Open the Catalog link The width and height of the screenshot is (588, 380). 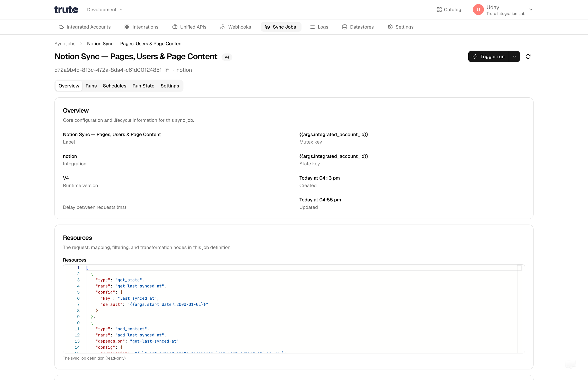tap(449, 9)
